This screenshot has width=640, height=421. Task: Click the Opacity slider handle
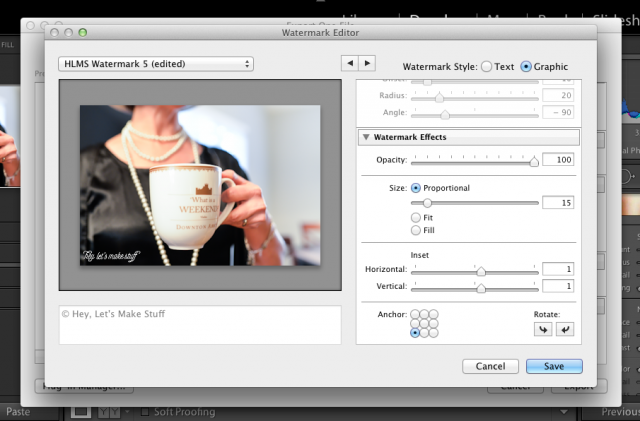[534, 162]
